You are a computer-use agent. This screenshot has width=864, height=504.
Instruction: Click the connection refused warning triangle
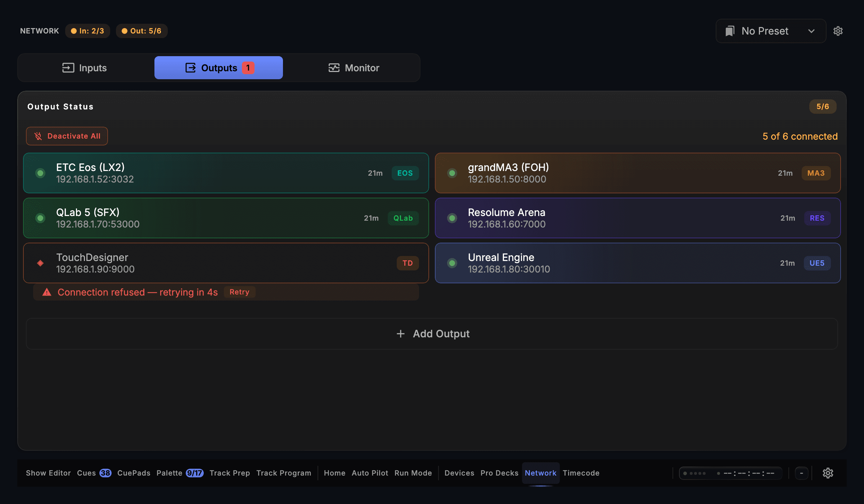(47, 292)
